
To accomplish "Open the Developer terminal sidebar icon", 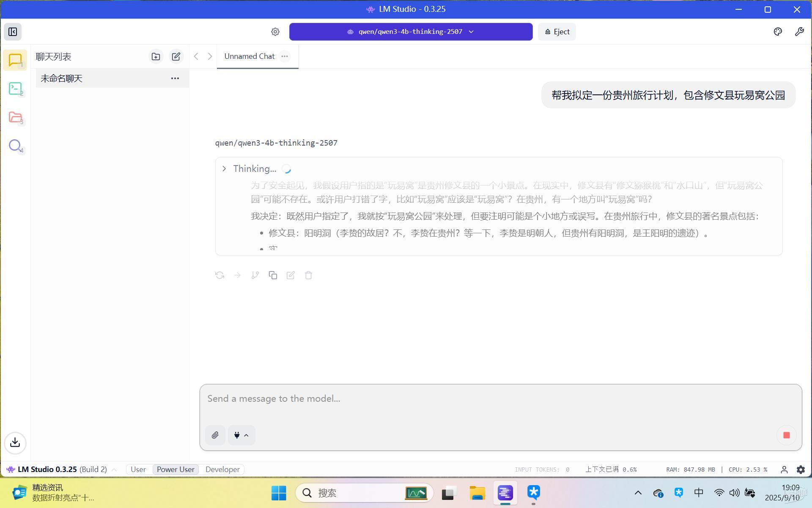I will click(x=15, y=88).
